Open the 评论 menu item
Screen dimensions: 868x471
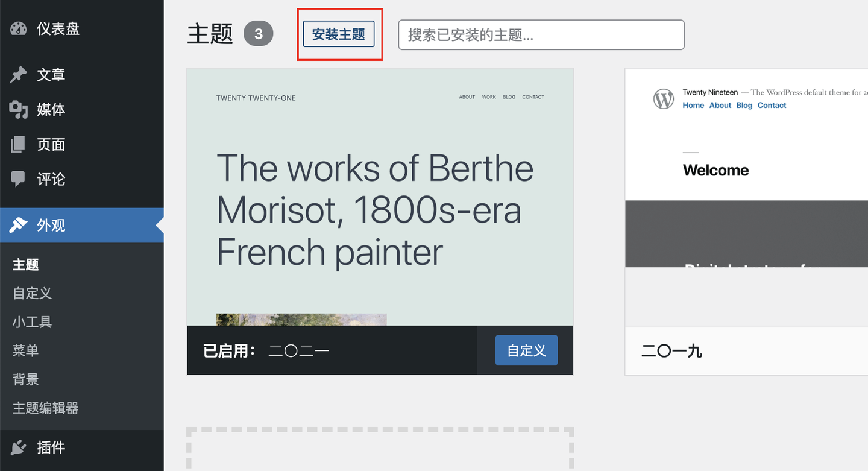click(82, 179)
